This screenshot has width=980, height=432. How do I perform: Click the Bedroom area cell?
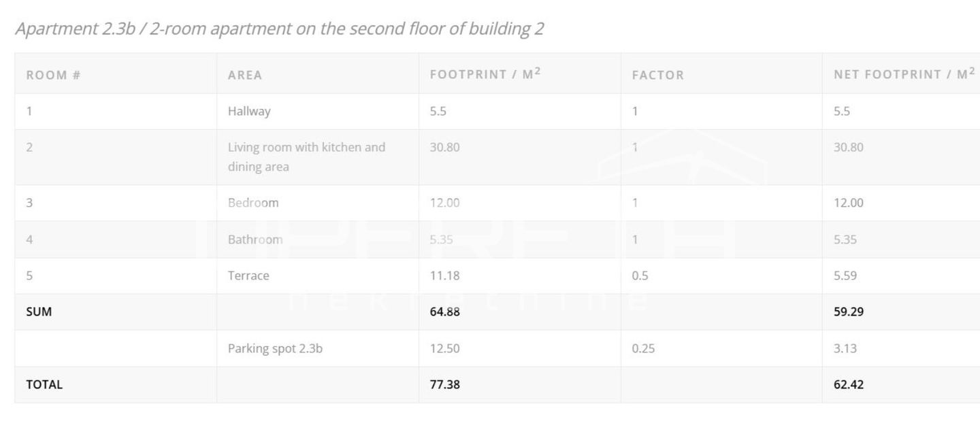[253, 203]
